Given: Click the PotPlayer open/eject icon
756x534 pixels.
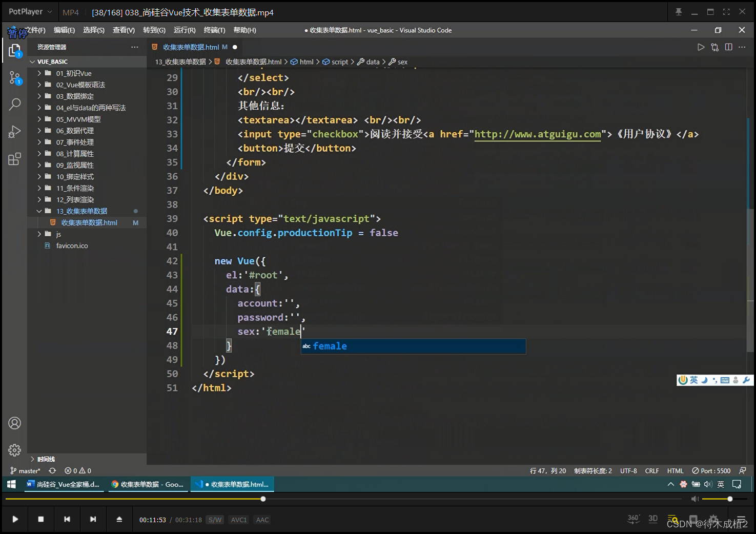Looking at the screenshot, I should pyautogui.click(x=119, y=519).
